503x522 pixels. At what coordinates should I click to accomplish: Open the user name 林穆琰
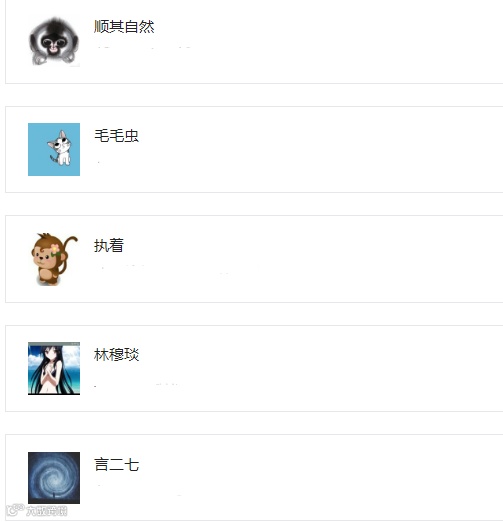(x=116, y=355)
